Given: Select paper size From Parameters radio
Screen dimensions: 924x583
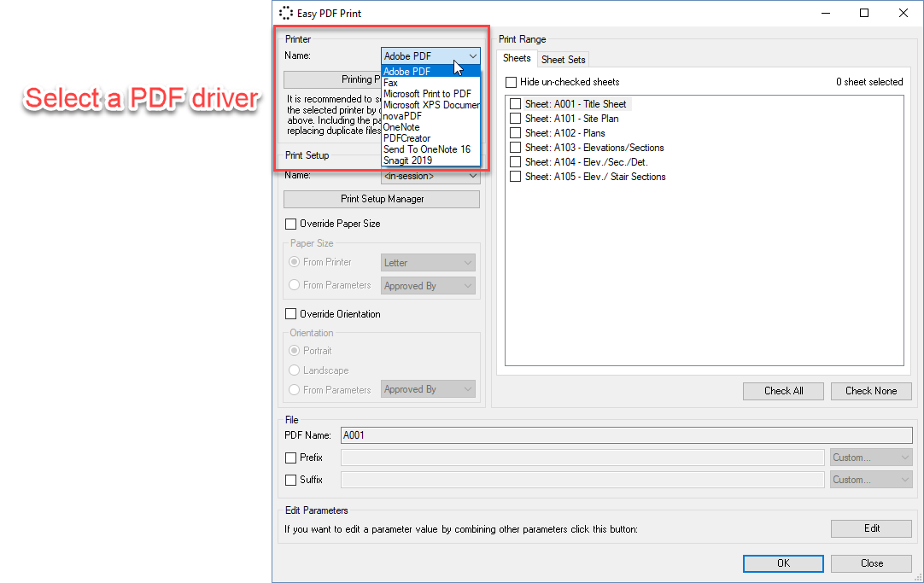Looking at the screenshot, I should tap(294, 284).
